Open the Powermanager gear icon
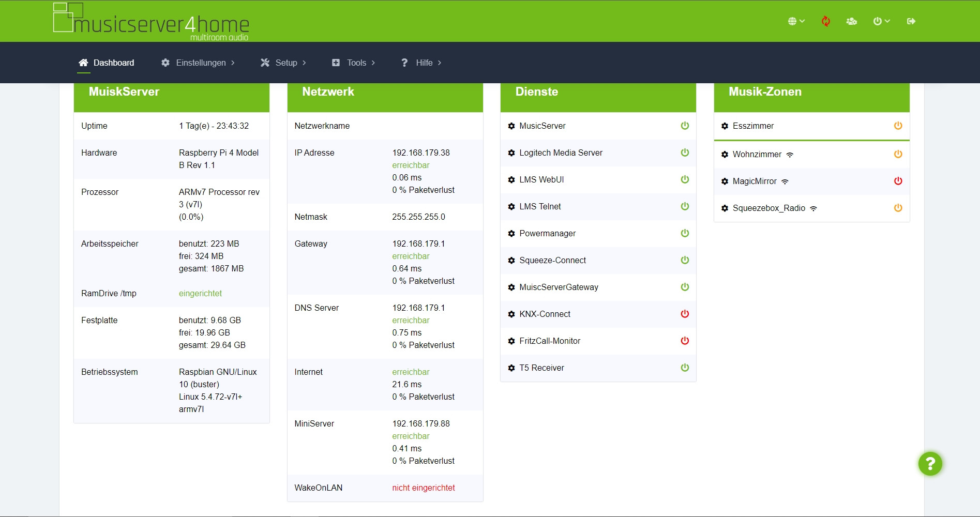980x517 pixels. (511, 234)
